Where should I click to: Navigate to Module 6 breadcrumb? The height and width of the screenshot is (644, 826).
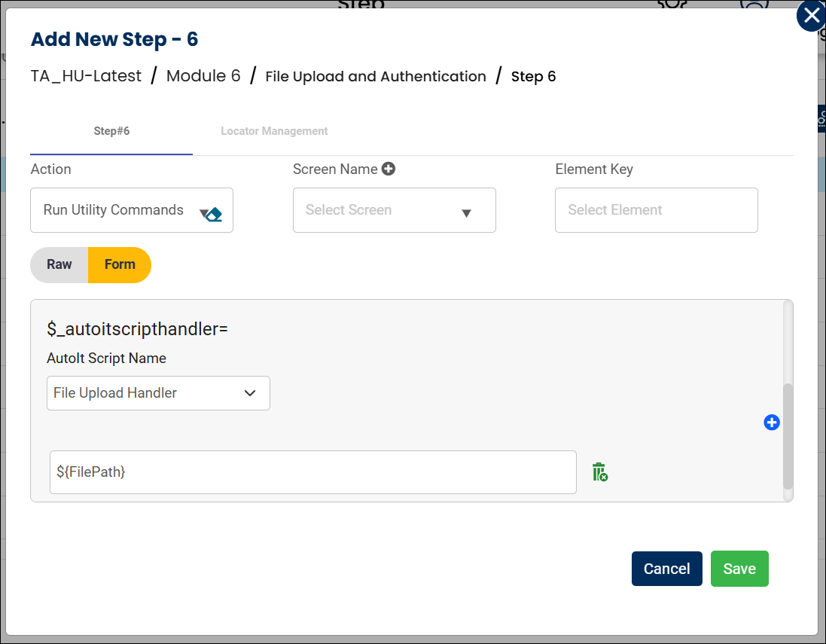203,76
